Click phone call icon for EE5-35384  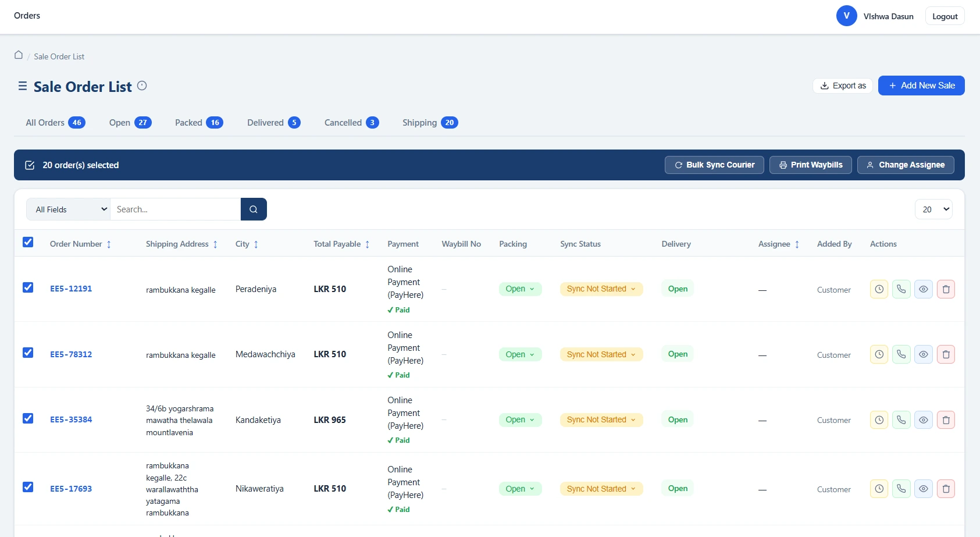tap(901, 419)
